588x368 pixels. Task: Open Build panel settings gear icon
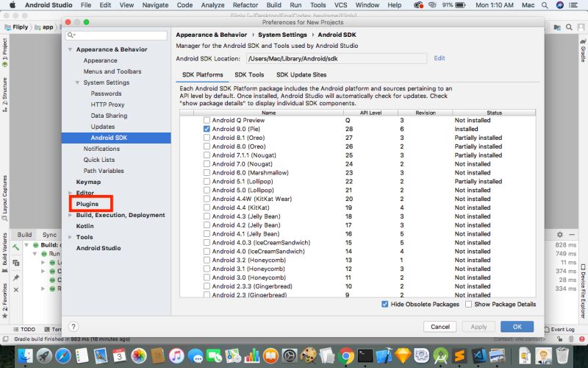coord(559,234)
